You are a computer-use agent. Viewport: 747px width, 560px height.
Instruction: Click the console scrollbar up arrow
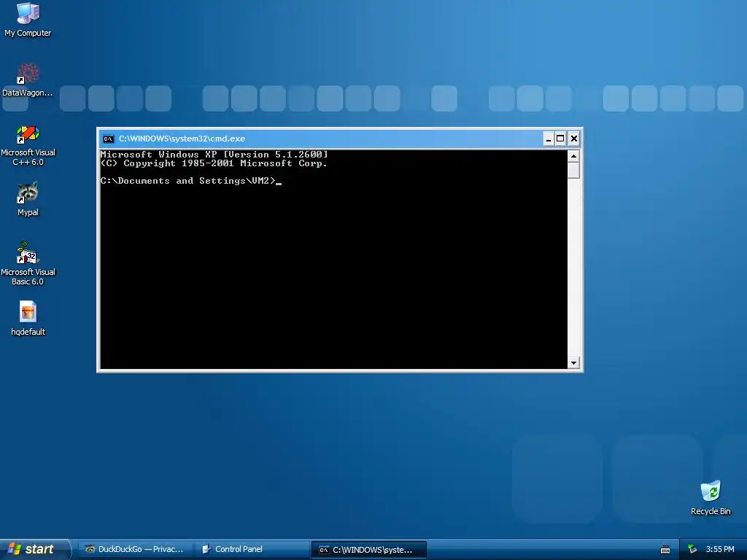click(x=573, y=156)
